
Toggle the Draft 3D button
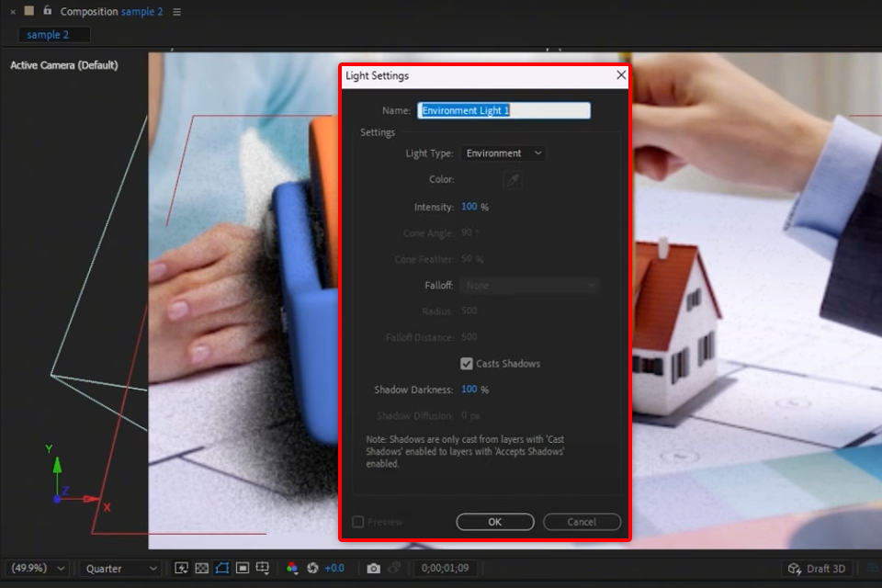point(817,569)
